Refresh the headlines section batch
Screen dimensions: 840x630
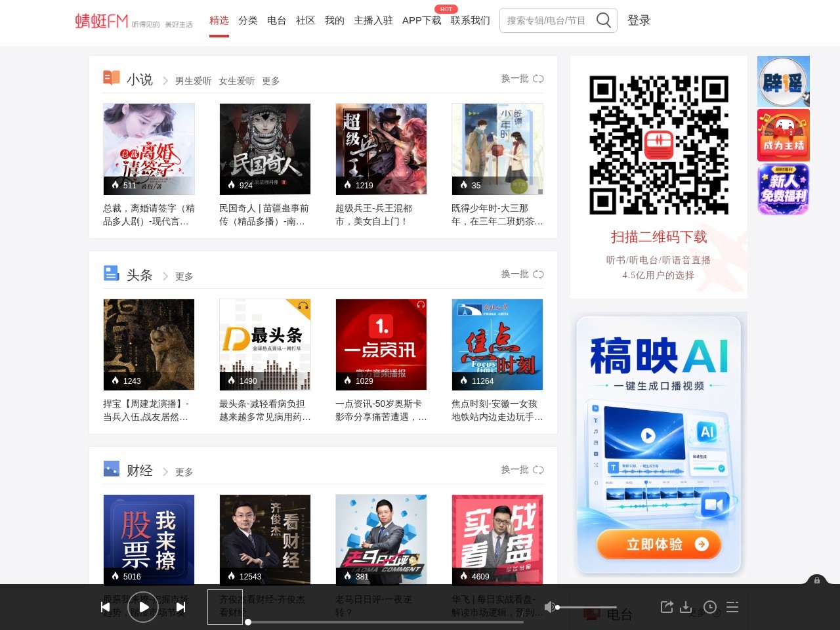click(x=522, y=274)
